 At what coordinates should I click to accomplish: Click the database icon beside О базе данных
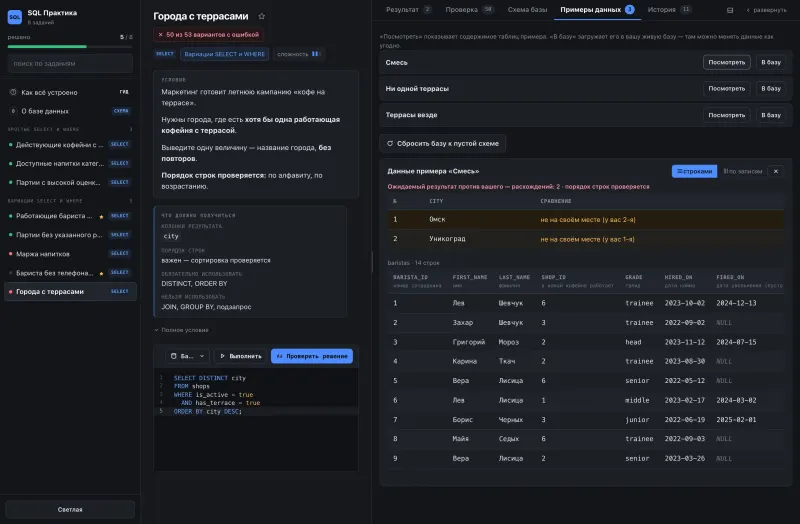[13, 111]
